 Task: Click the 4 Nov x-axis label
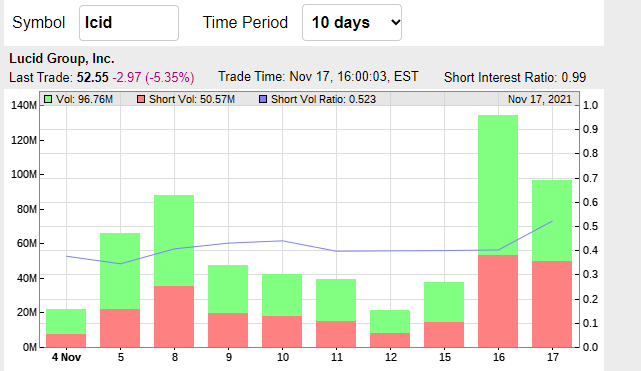click(x=66, y=358)
